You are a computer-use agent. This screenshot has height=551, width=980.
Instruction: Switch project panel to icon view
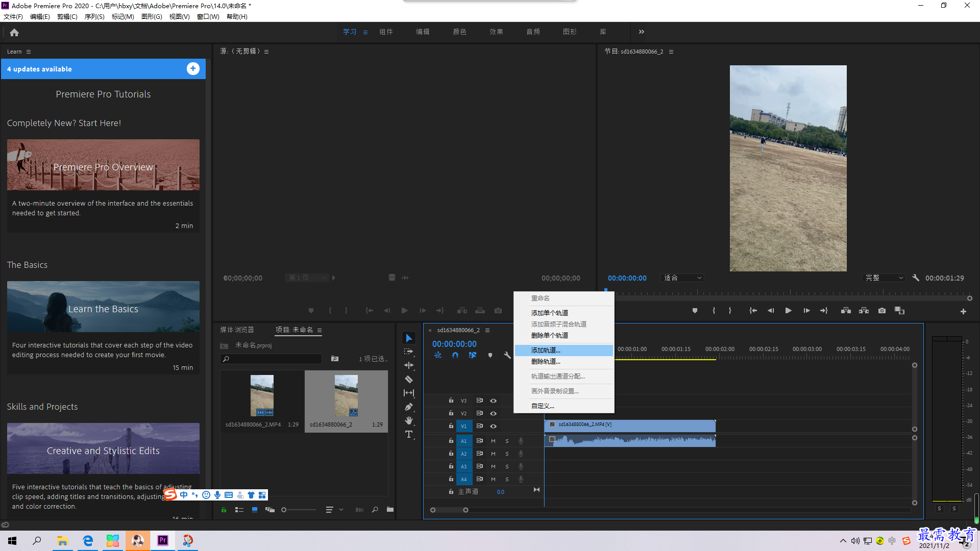(255, 510)
